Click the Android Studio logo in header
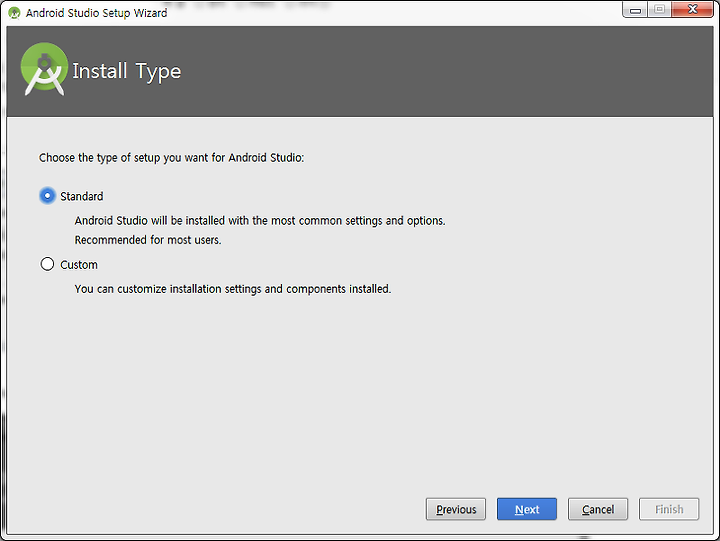Screen dimensions: 720x541 pos(44,69)
